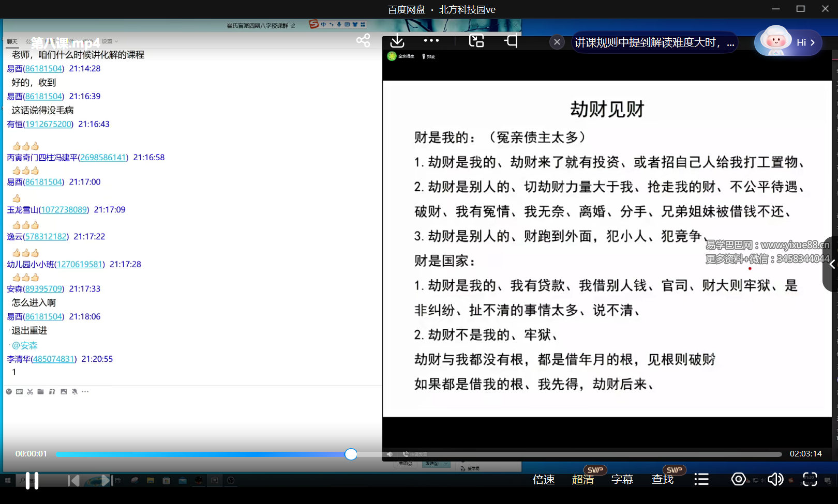Toggle the message notification bell in chat toolbar

pos(74,391)
